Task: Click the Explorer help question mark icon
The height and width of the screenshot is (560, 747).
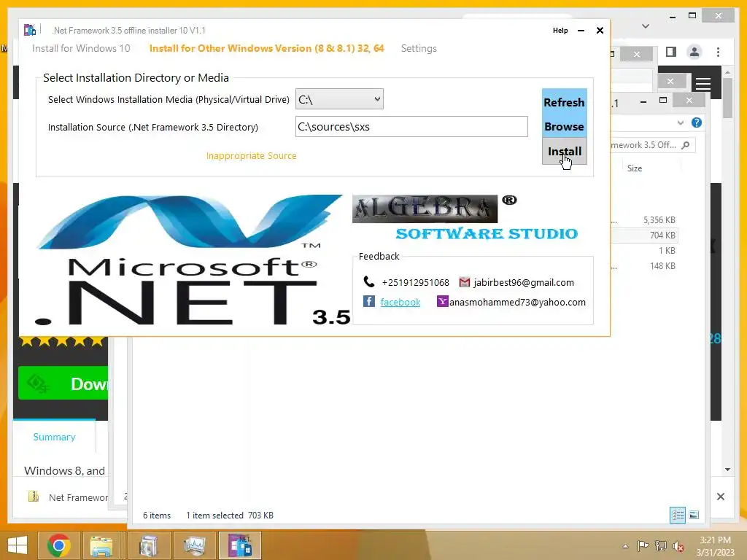Action: (x=697, y=122)
